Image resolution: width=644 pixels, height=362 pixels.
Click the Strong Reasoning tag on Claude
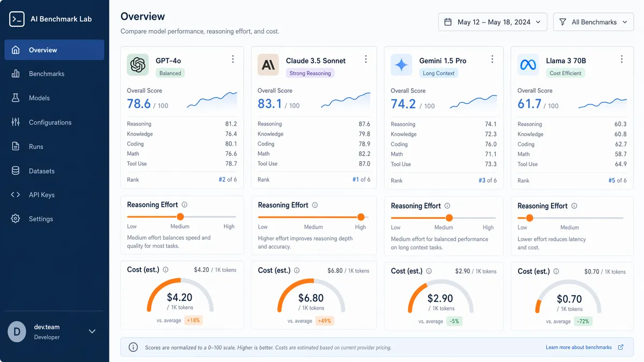(310, 73)
